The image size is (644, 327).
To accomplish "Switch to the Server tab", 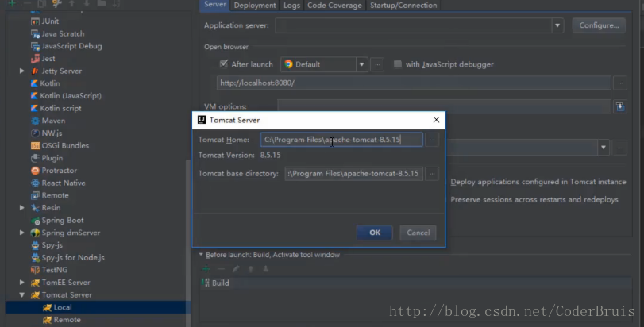I will point(215,5).
